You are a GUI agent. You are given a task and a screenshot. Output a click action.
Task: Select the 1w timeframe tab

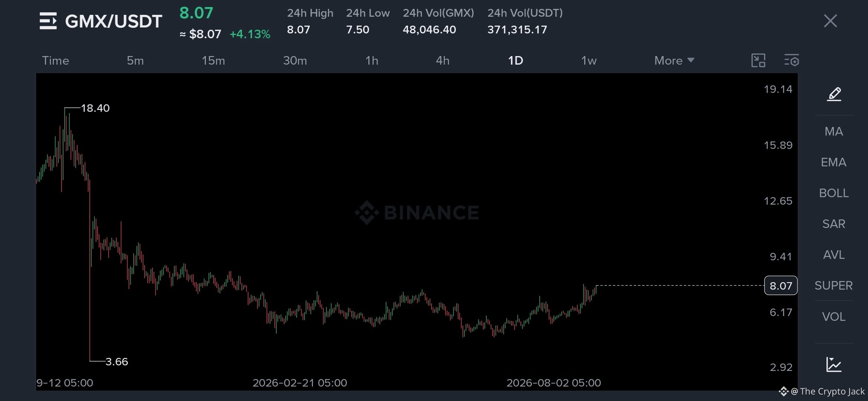point(589,61)
